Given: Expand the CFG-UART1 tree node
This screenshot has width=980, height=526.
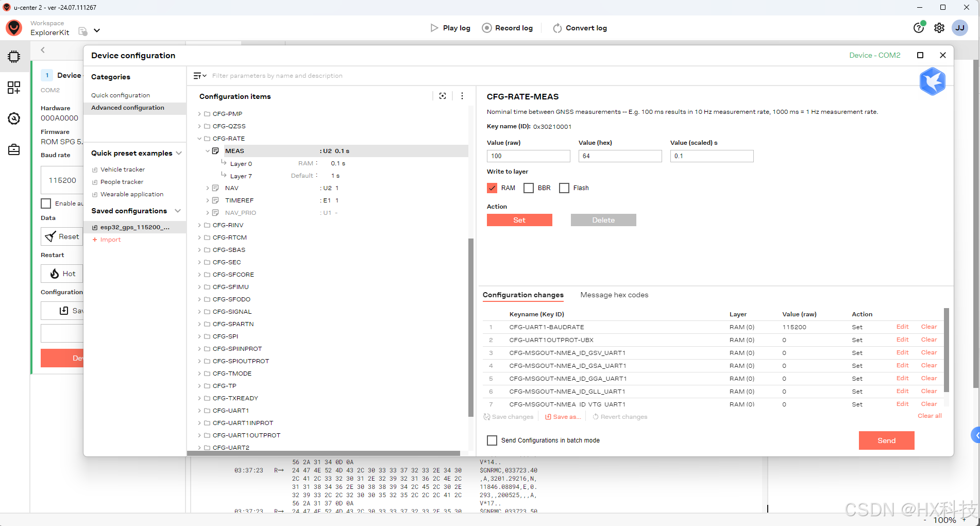Looking at the screenshot, I should pyautogui.click(x=199, y=411).
